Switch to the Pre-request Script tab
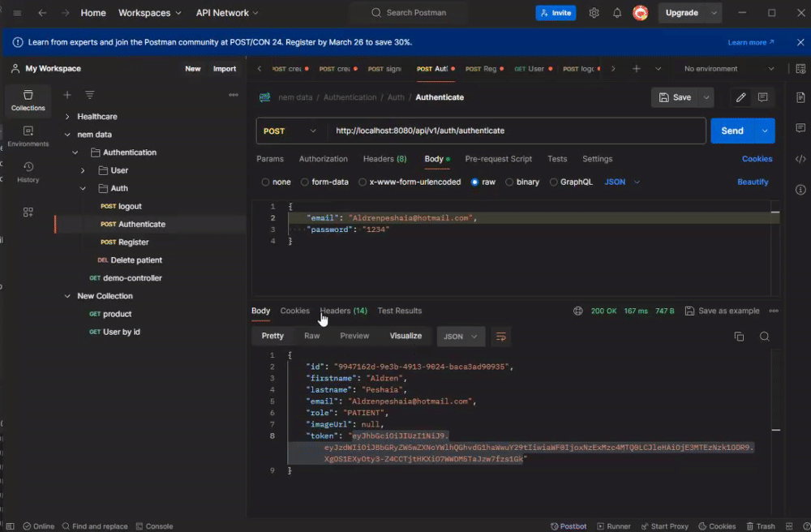 click(x=498, y=159)
